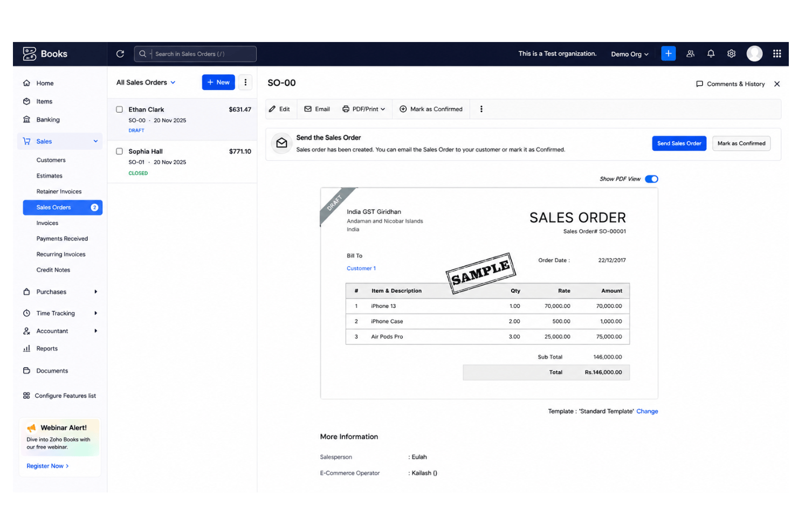Click the Search in Sales Orders field
Image resolution: width=798 pixels, height=532 pixels.
click(x=195, y=54)
